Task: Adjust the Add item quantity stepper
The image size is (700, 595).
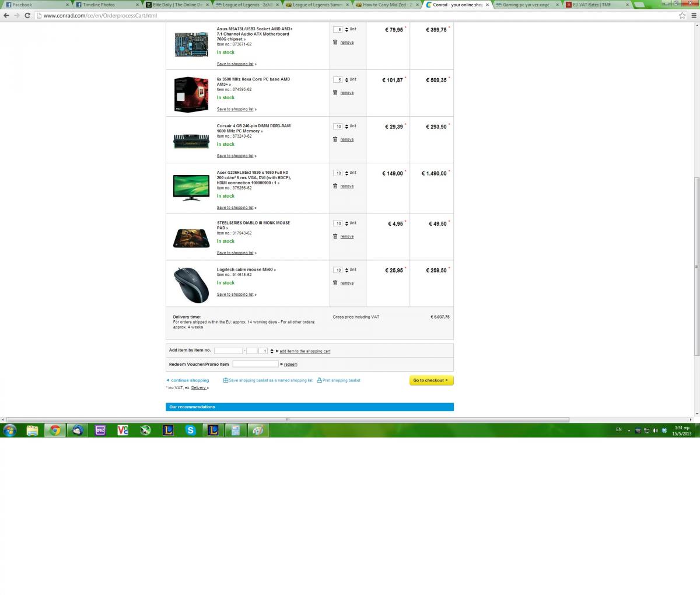Action: [272, 351]
